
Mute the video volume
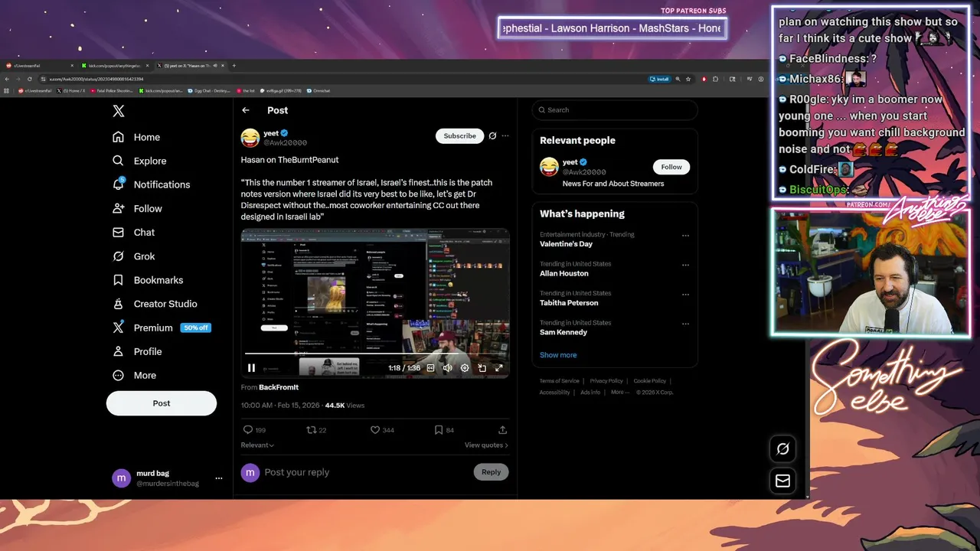tap(447, 368)
